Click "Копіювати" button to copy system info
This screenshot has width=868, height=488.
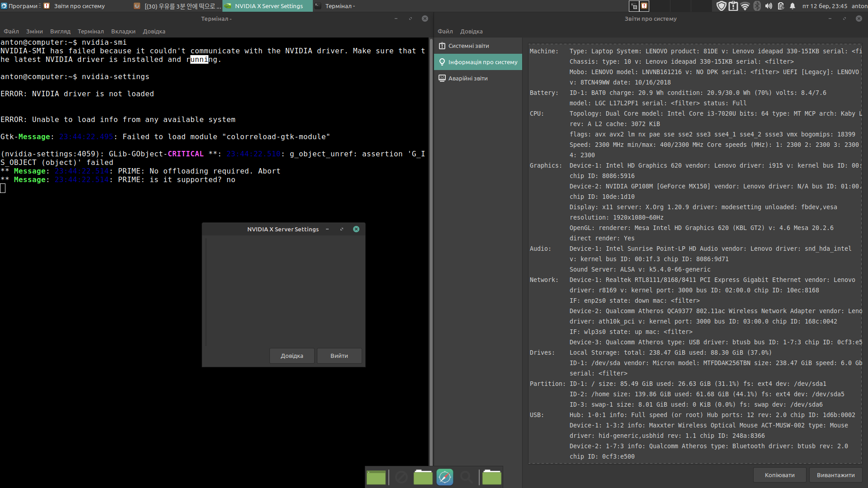779,475
